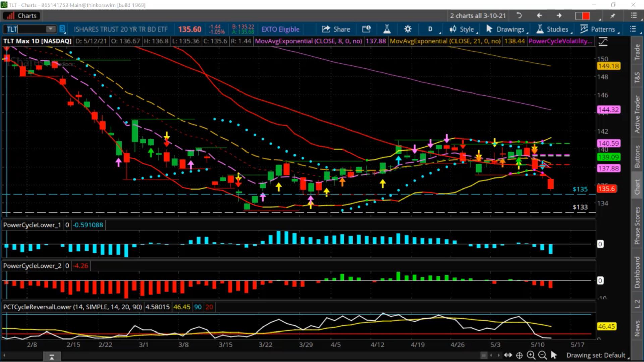Click the back arrow icon
The width and height of the screenshot is (644, 362).
tap(539, 15)
